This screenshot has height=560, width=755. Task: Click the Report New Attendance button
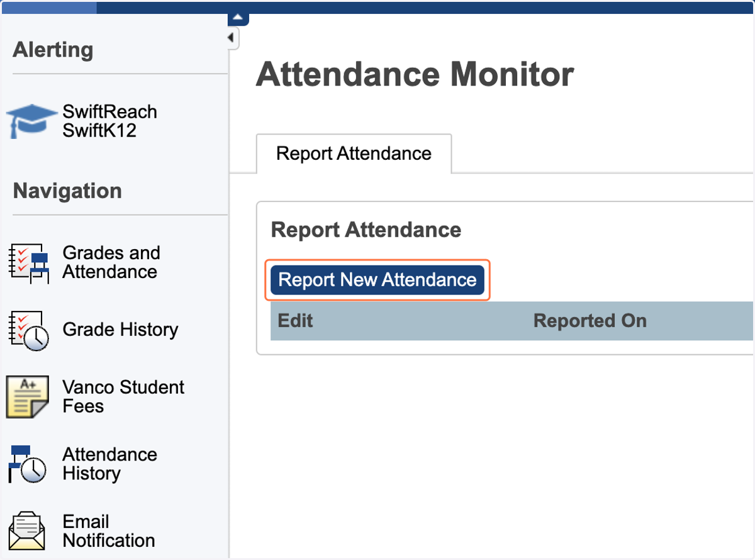(377, 280)
